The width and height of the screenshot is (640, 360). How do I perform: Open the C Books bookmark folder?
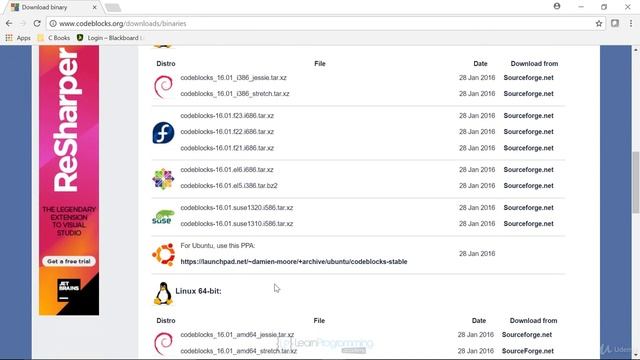click(x=54, y=38)
